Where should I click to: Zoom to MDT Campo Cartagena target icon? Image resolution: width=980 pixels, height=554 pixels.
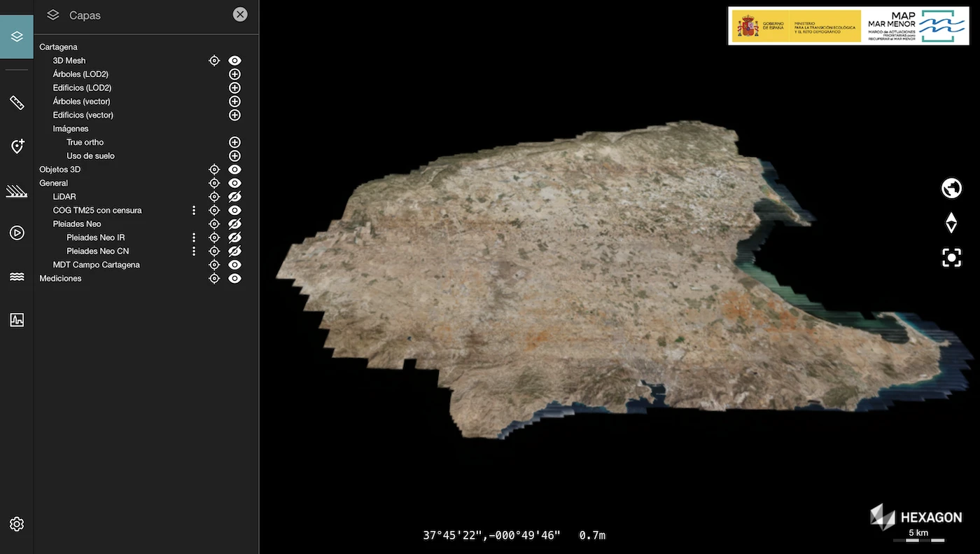[214, 265]
